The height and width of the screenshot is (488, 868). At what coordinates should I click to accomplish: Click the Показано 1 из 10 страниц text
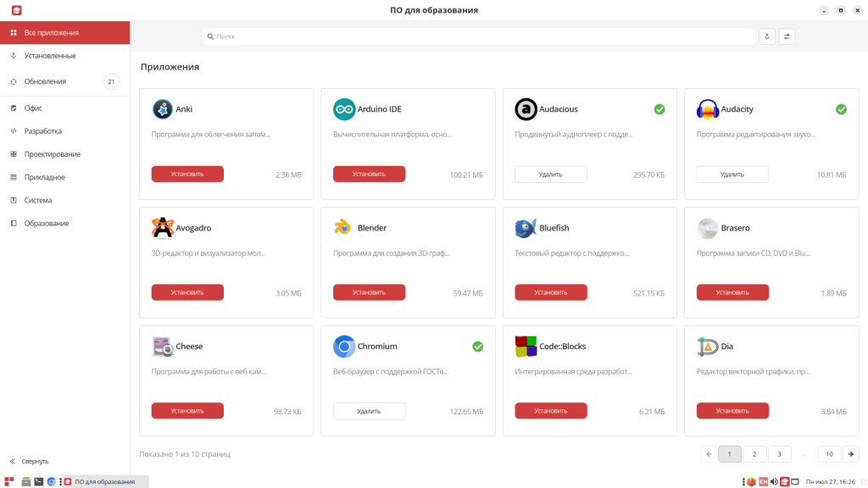coord(185,454)
